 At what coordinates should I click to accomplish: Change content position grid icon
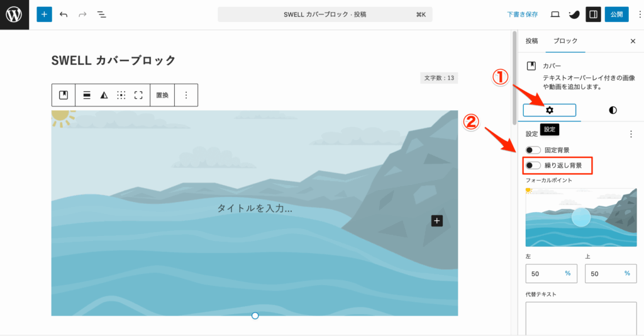121,95
